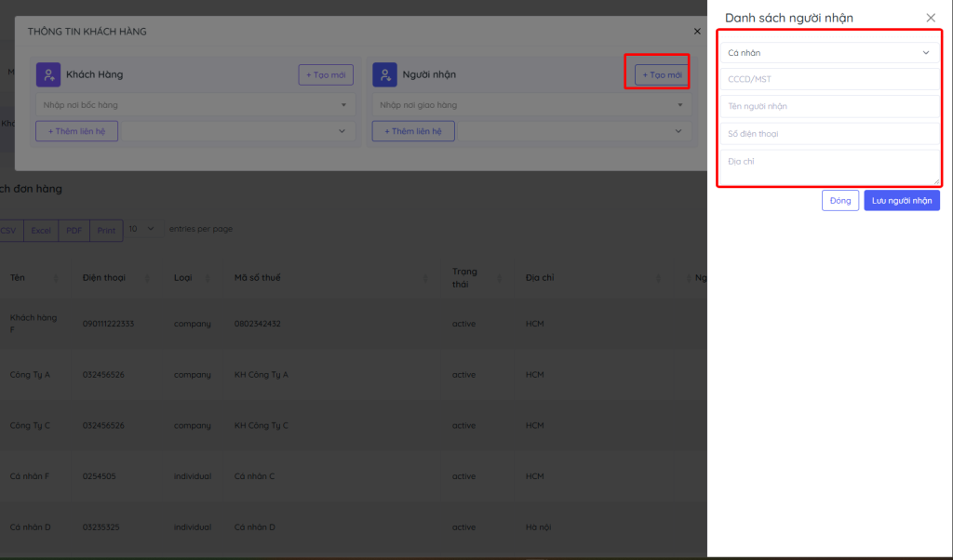Image resolution: width=953 pixels, height=560 pixels.
Task: Open the entries per page dropdown
Action: 145,229
